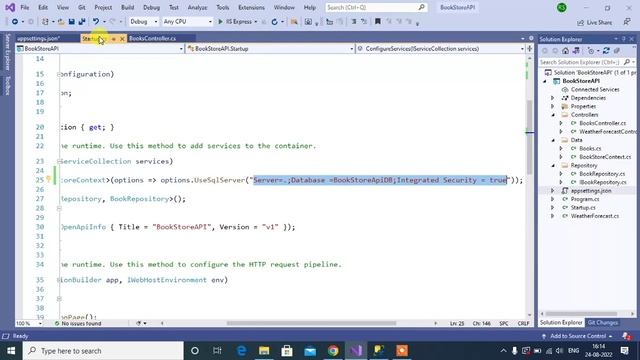Click the Undo icon
Screen dimensions: 640x360
96,22
